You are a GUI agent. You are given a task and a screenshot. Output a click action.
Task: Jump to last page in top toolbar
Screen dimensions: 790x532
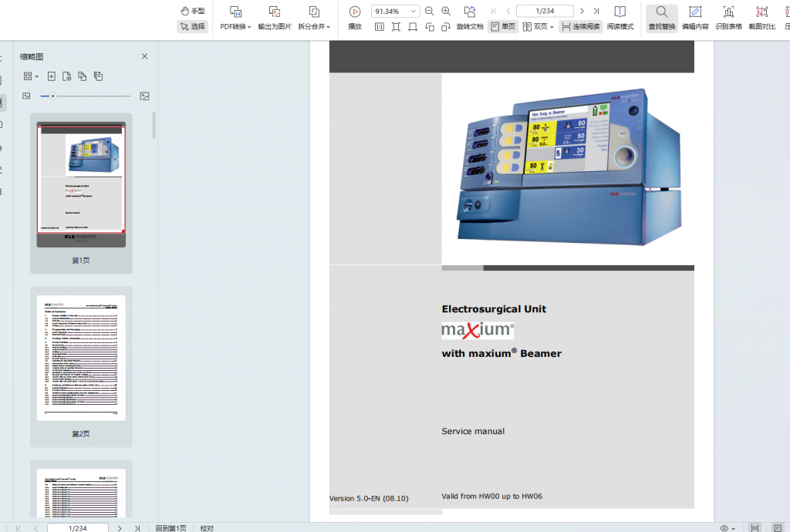tap(596, 11)
